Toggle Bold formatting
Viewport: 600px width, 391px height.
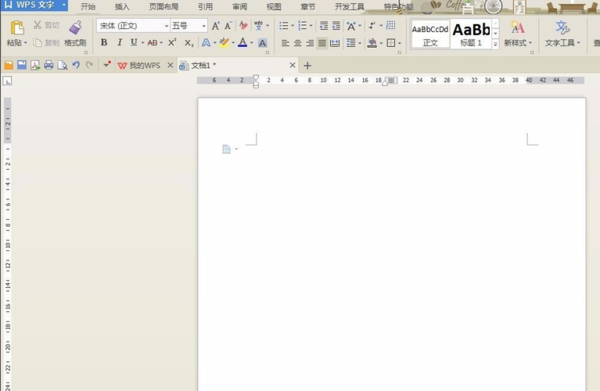[104, 42]
